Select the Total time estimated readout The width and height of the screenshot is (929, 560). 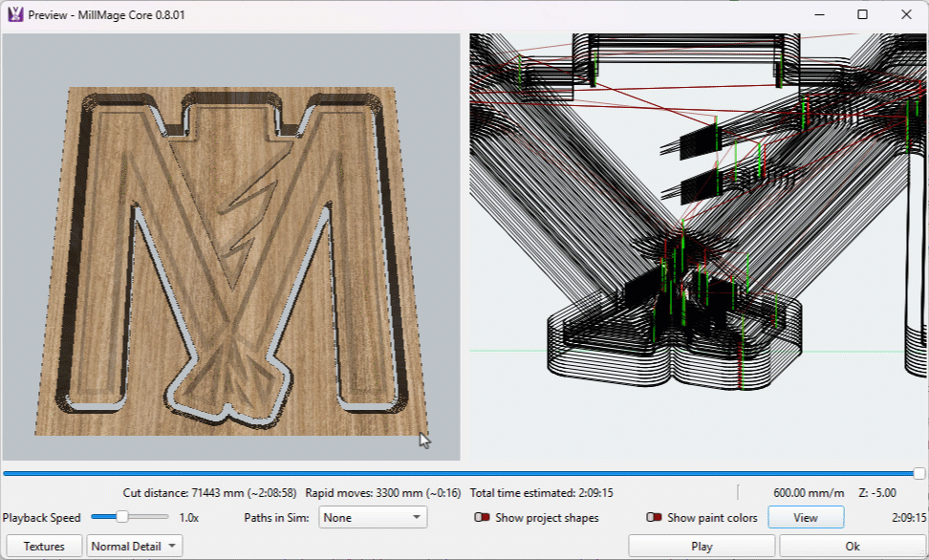tap(541, 493)
